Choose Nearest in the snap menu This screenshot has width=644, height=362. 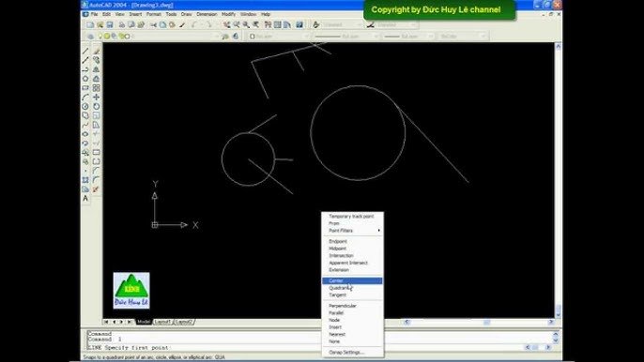click(352, 335)
